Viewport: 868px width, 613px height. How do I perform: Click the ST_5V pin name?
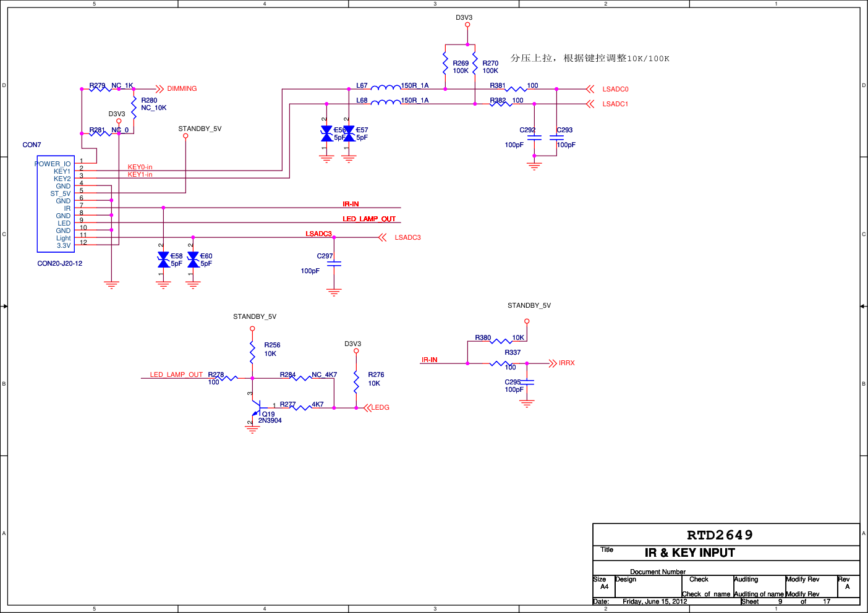click(61, 193)
